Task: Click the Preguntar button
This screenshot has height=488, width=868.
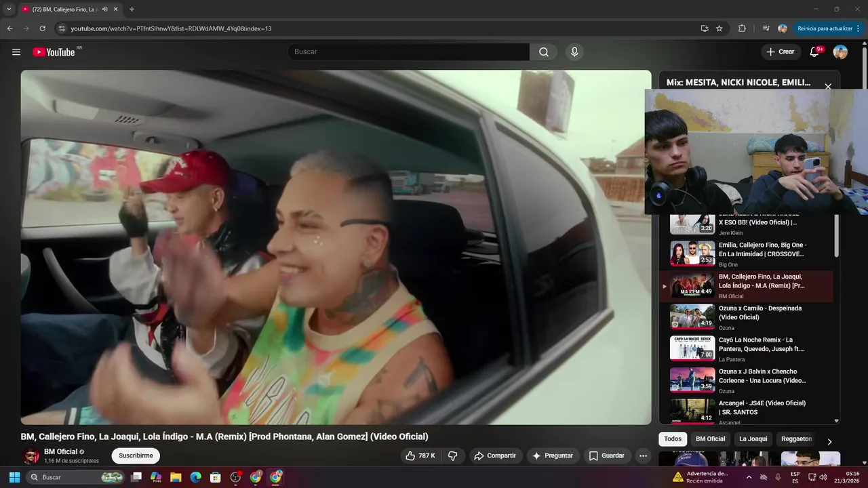Action: click(553, 455)
